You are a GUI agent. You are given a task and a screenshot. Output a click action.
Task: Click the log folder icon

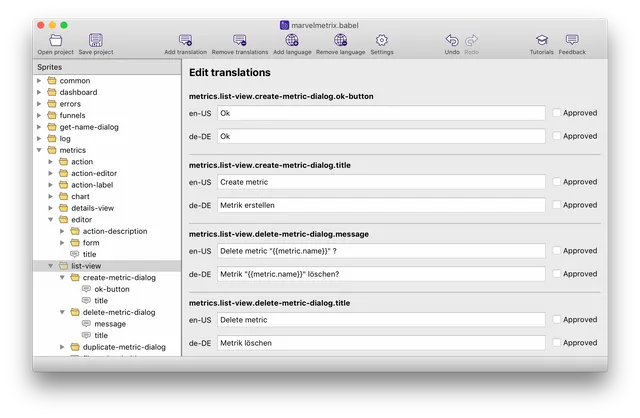click(52, 138)
